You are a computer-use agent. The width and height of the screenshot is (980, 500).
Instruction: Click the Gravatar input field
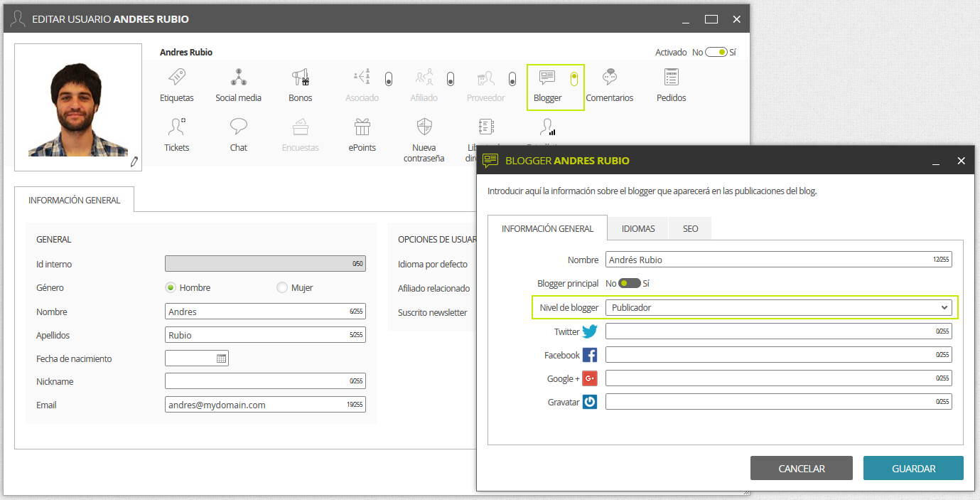(x=779, y=402)
